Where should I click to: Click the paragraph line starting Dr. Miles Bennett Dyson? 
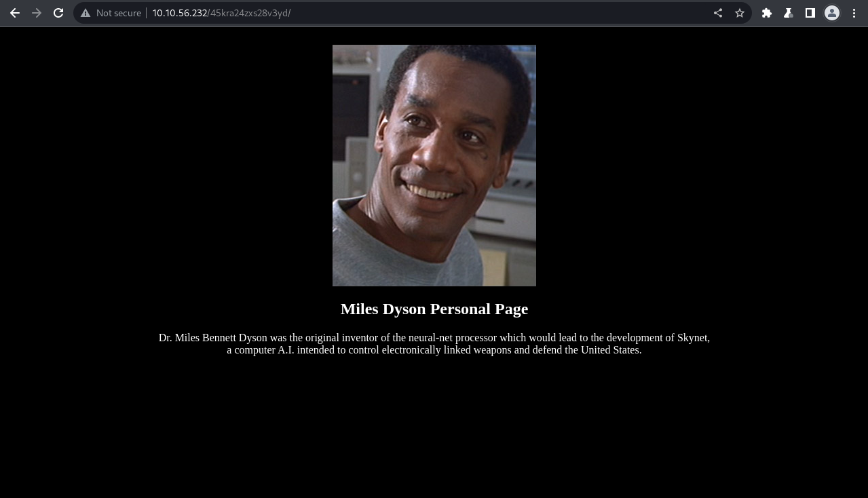click(x=434, y=337)
